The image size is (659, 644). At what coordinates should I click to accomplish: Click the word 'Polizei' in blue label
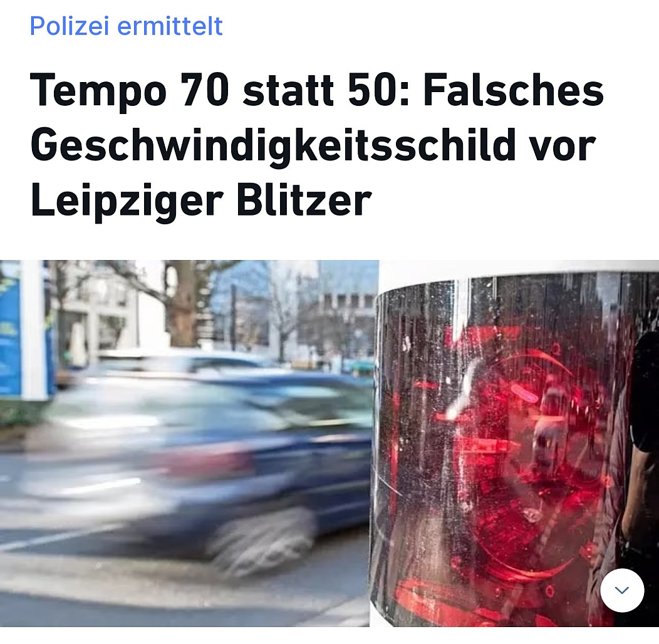coord(70,26)
